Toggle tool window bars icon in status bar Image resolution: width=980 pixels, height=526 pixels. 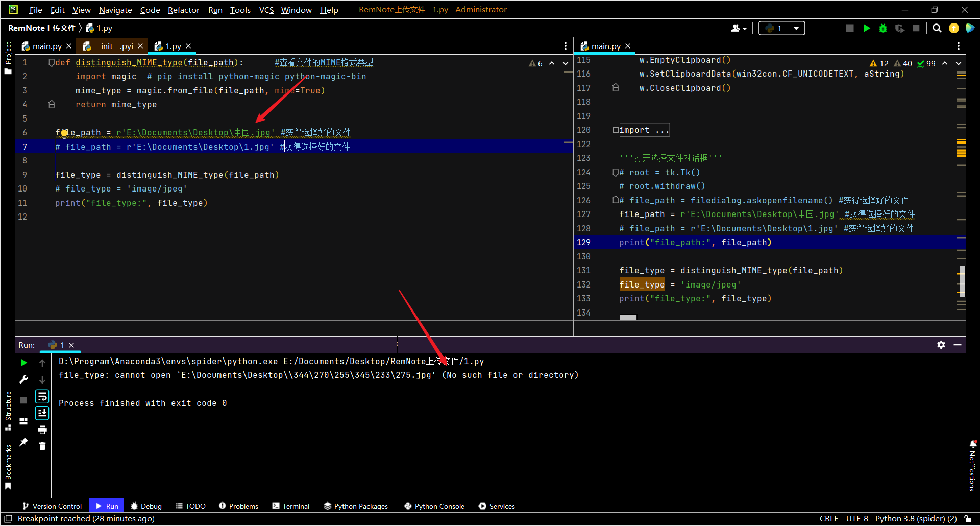(x=8, y=519)
